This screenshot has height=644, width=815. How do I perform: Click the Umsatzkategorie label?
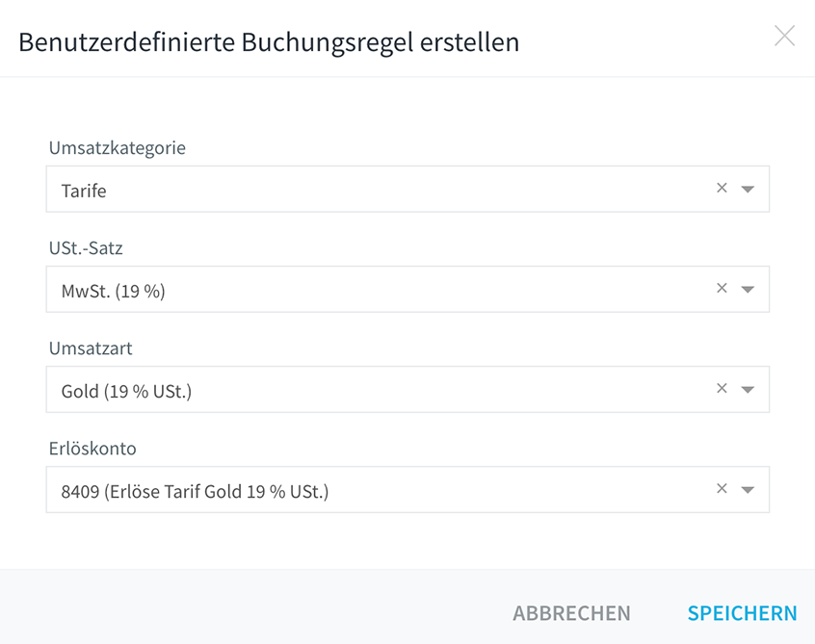point(118,148)
